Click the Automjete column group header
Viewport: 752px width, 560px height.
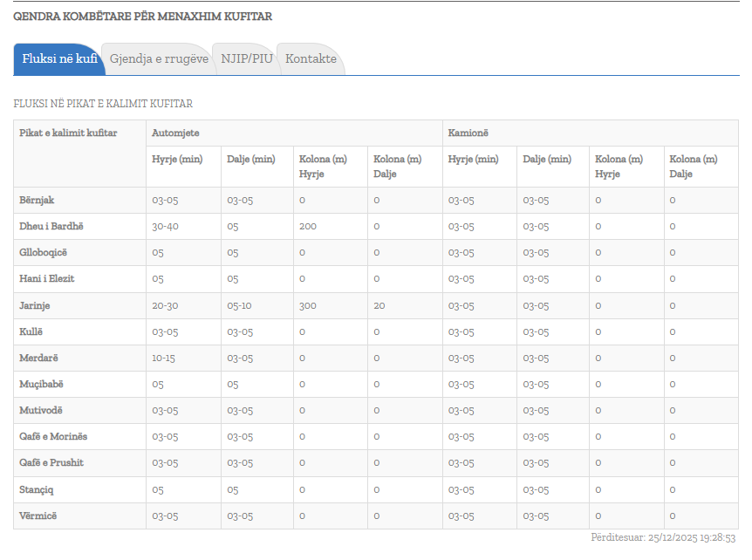[x=176, y=133]
